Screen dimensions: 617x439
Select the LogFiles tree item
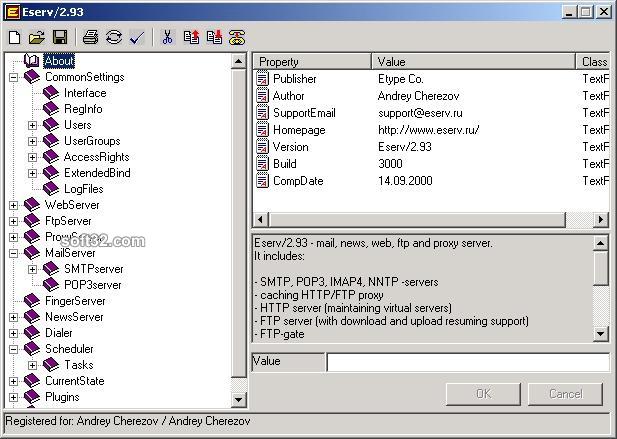coord(83,189)
